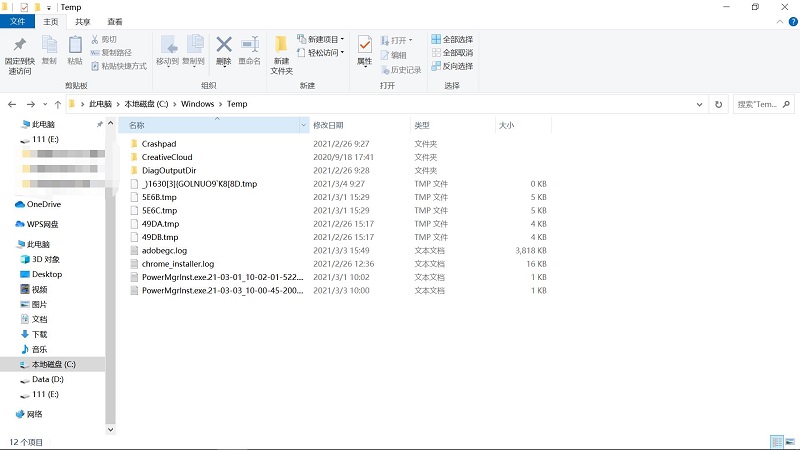This screenshot has height=450, width=800.
Task: Open the 新建项目 dropdown
Action: (x=320, y=39)
